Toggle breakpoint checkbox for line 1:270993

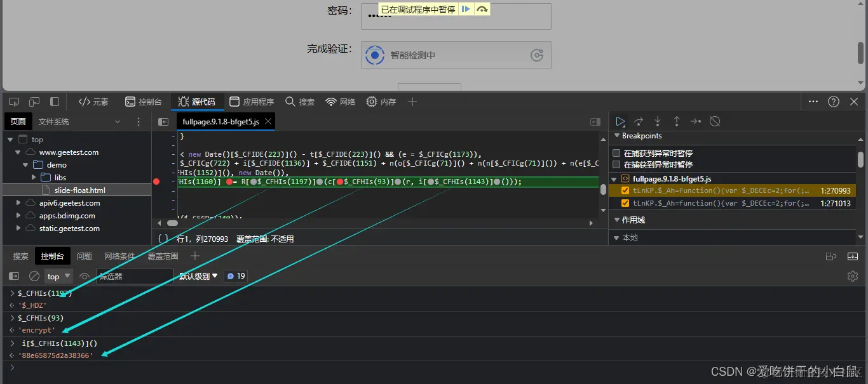point(625,190)
